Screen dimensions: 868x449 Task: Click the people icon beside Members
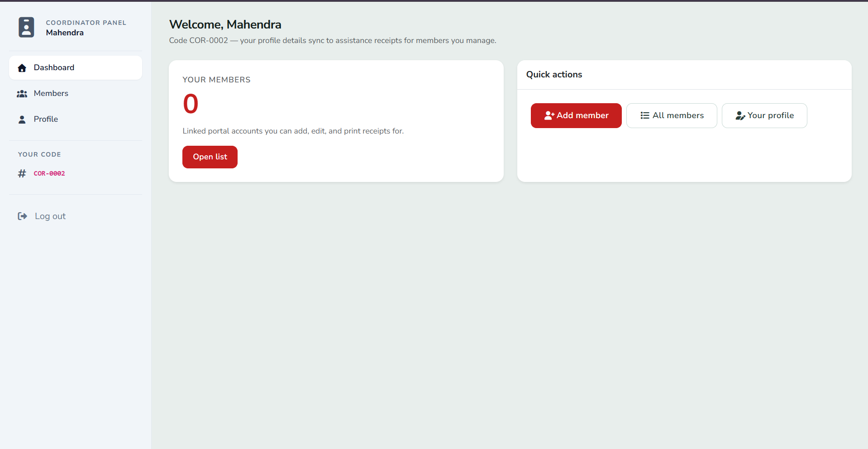pyautogui.click(x=22, y=93)
